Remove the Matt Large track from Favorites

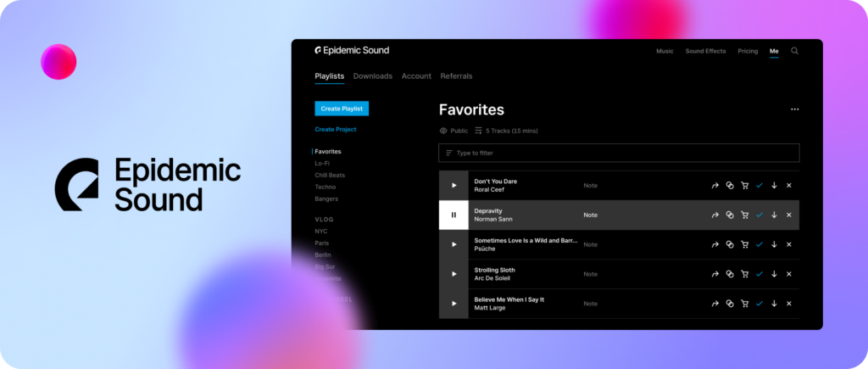coord(789,304)
